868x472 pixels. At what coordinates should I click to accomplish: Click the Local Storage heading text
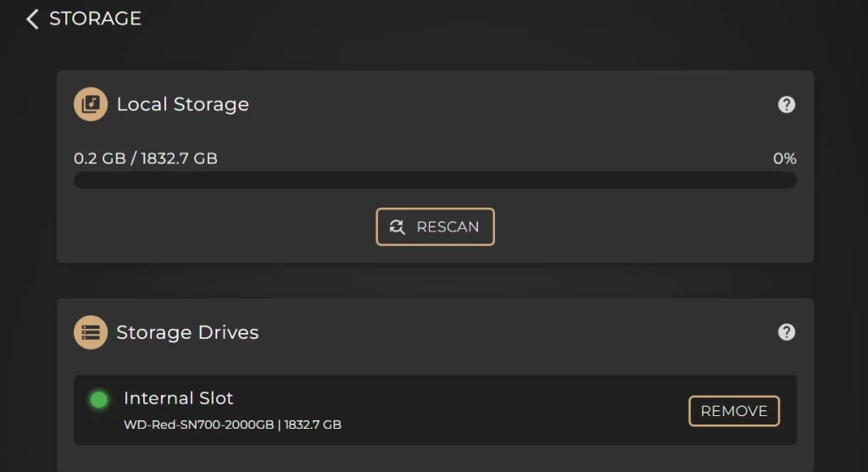pos(183,104)
